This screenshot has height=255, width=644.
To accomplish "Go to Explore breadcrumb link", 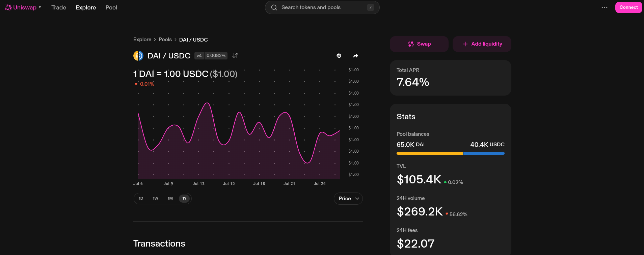I will [x=142, y=40].
